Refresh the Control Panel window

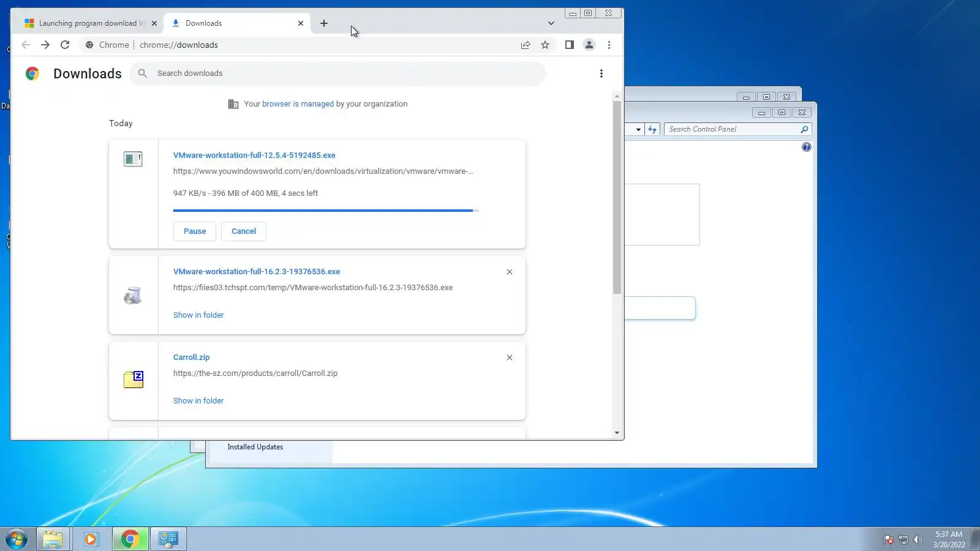click(652, 129)
